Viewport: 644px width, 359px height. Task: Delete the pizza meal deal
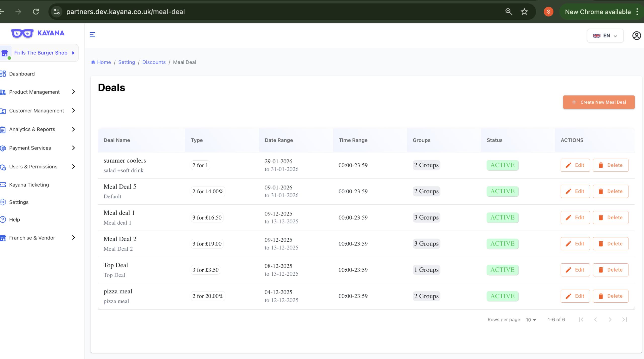coord(611,296)
